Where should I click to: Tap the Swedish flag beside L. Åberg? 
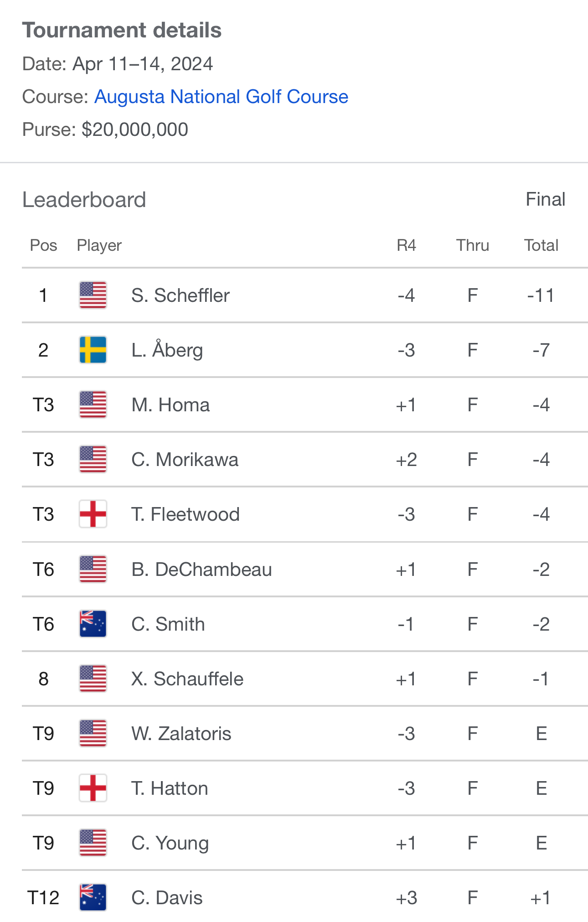93,350
